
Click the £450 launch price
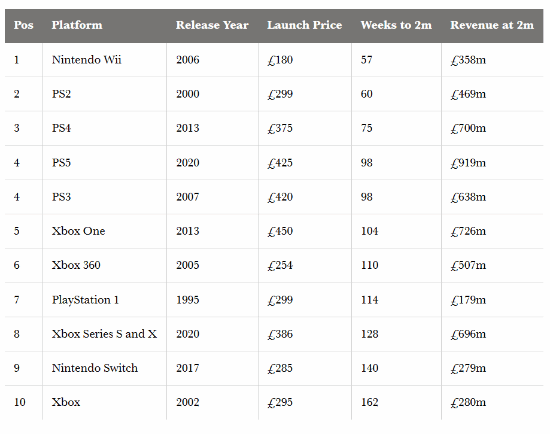pyautogui.click(x=280, y=231)
